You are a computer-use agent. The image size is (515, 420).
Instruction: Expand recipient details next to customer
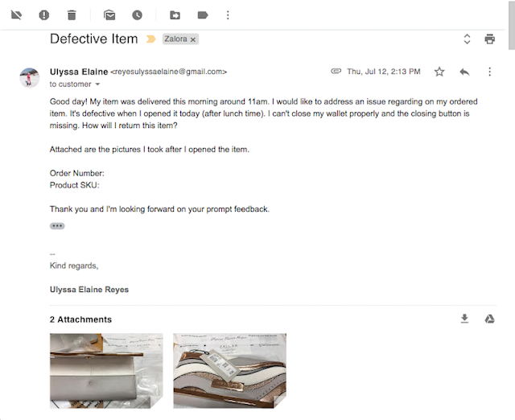pyautogui.click(x=98, y=84)
